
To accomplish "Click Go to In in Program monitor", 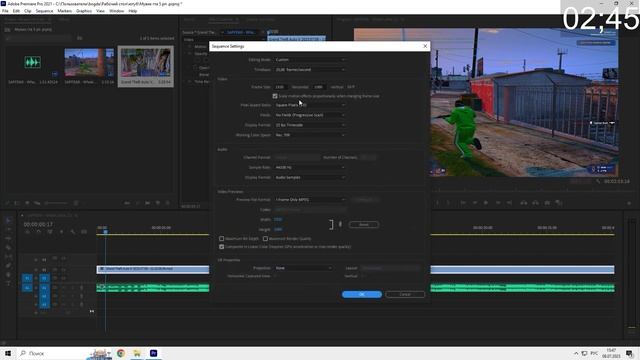I will 463,203.
